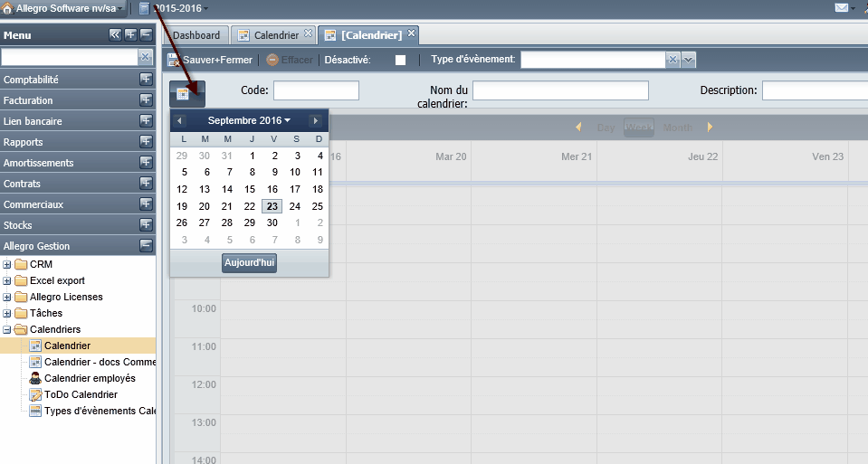This screenshot has height=464, width=868.
Task: Expand the Lien bancaire section
Action: pyautogui.click(x=146, y=120)
